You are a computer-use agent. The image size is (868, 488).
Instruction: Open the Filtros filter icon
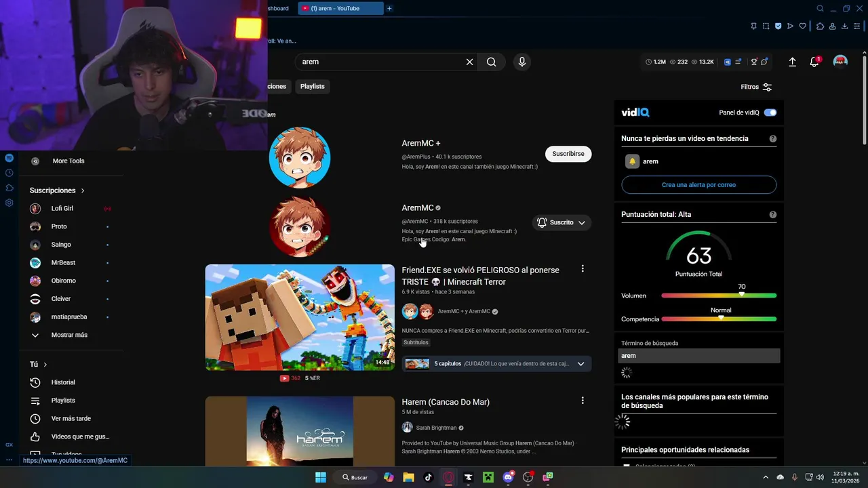[x=767, y=87]
